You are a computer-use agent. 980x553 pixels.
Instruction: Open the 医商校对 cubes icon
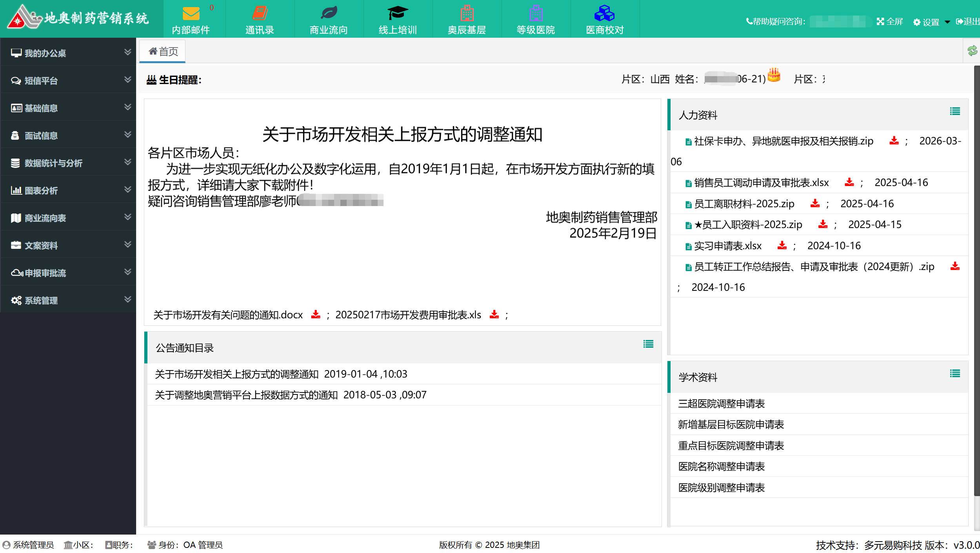604,13
